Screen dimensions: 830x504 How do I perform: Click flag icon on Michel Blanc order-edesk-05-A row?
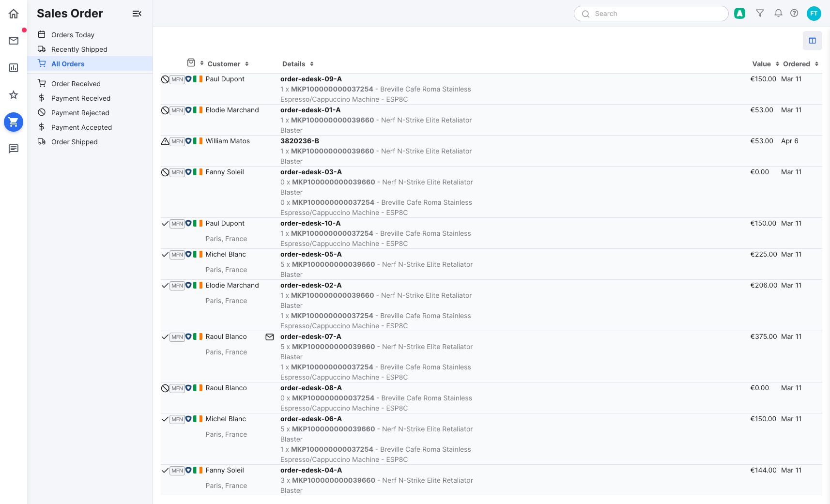point(198,254)
